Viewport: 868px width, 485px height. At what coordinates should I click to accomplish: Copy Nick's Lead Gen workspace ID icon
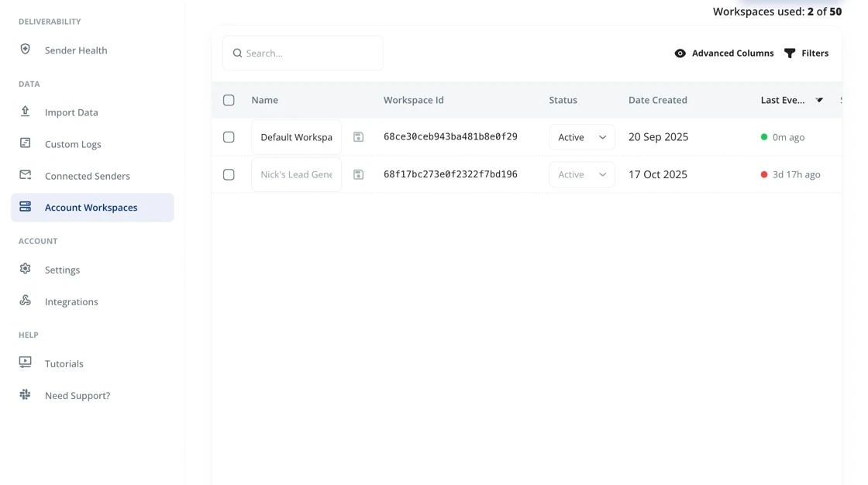pos(358,174)
